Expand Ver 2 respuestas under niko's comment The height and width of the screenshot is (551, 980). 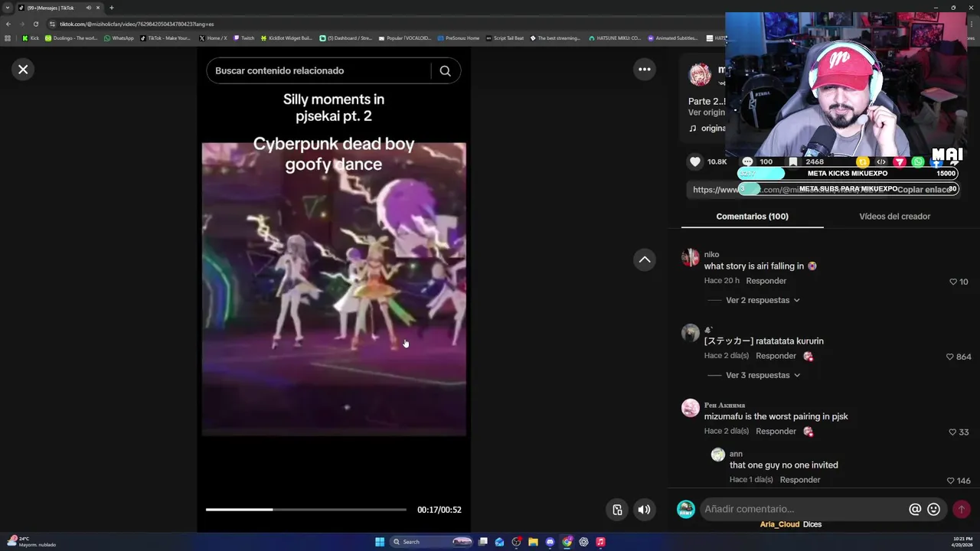coord(763,300)
